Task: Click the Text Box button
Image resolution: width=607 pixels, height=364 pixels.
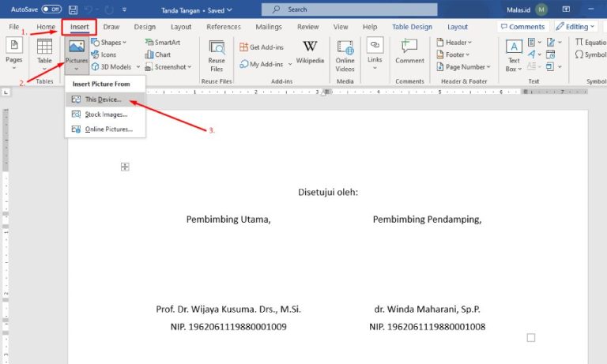Action: coord(514,56)
